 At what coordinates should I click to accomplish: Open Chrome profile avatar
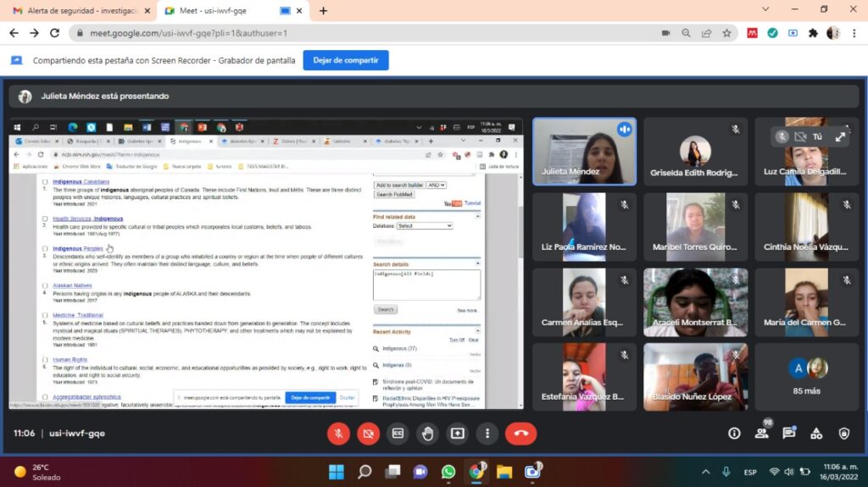(833, 33)
